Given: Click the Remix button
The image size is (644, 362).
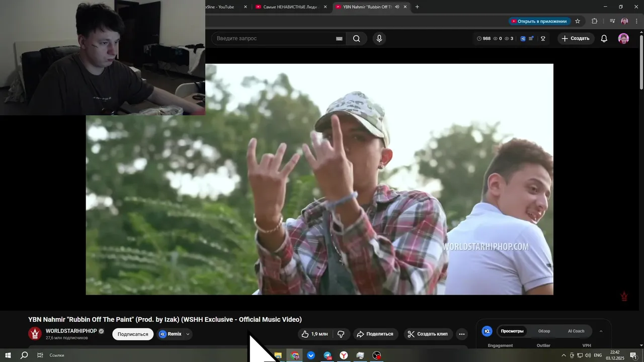Looking at the screenshot, I should 171,334.
